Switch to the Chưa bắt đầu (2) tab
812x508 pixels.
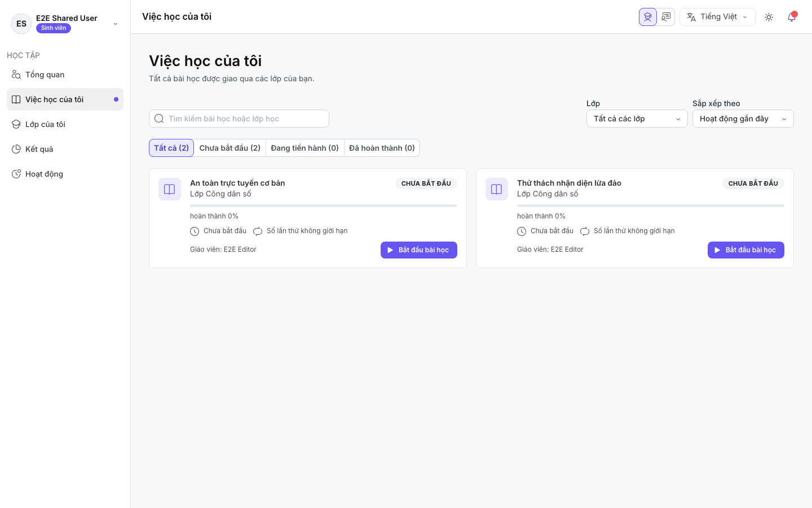230,148
